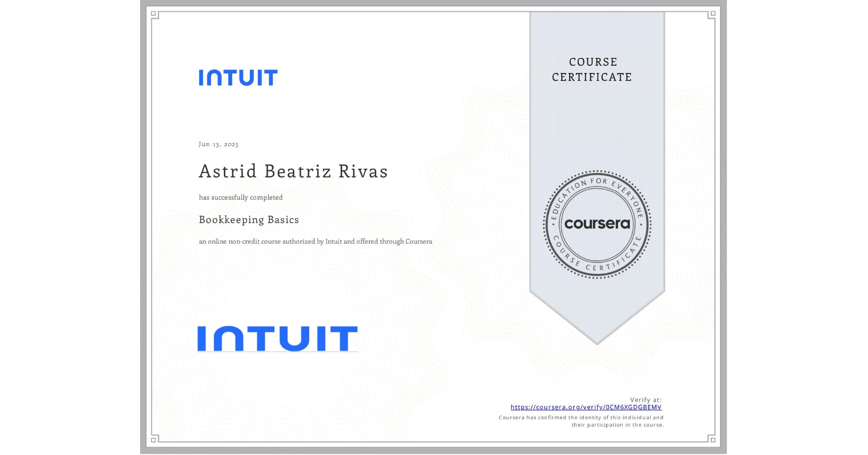Click the ribbon's pointed bottom tip

[597, 341]
